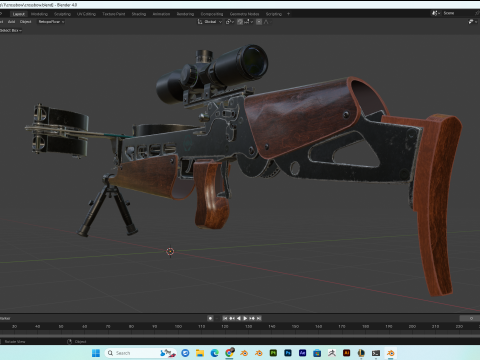Click the timeline horizontal scrollbar
This screenshot has height=360, width=480.
[240, 337]
